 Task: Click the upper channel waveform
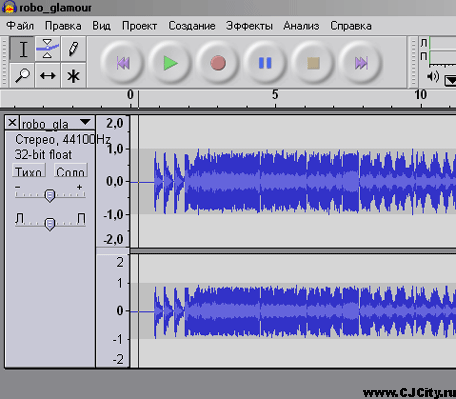click(293, 181)
